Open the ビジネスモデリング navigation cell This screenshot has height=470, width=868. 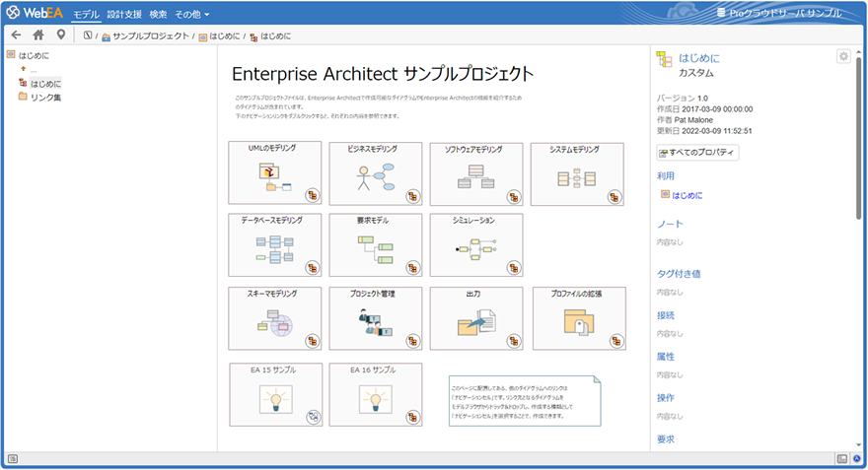pos(376,173)
